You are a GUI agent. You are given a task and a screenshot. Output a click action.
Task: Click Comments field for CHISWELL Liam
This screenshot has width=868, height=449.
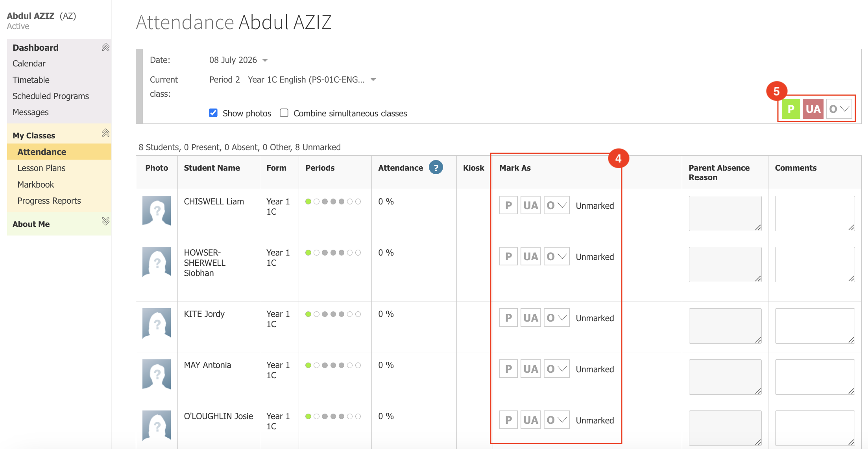point(814,213)
